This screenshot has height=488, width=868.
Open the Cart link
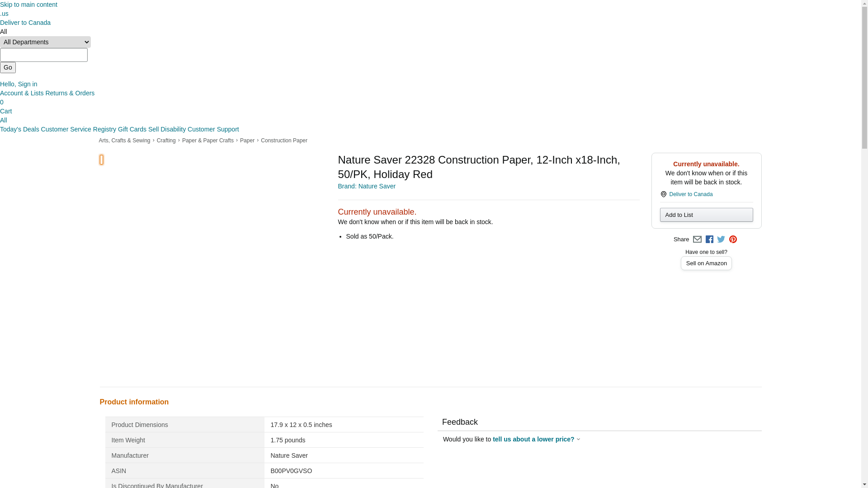(6, 111)
